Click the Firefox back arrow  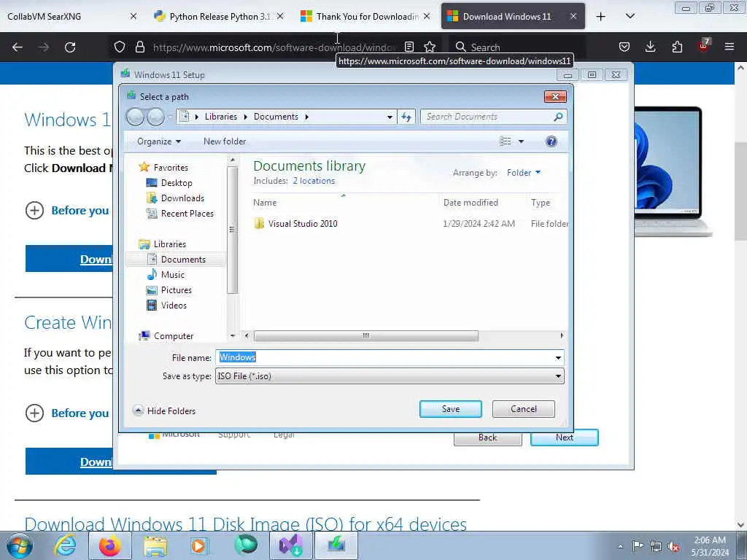pyautogui.click(x=18, y=47)
